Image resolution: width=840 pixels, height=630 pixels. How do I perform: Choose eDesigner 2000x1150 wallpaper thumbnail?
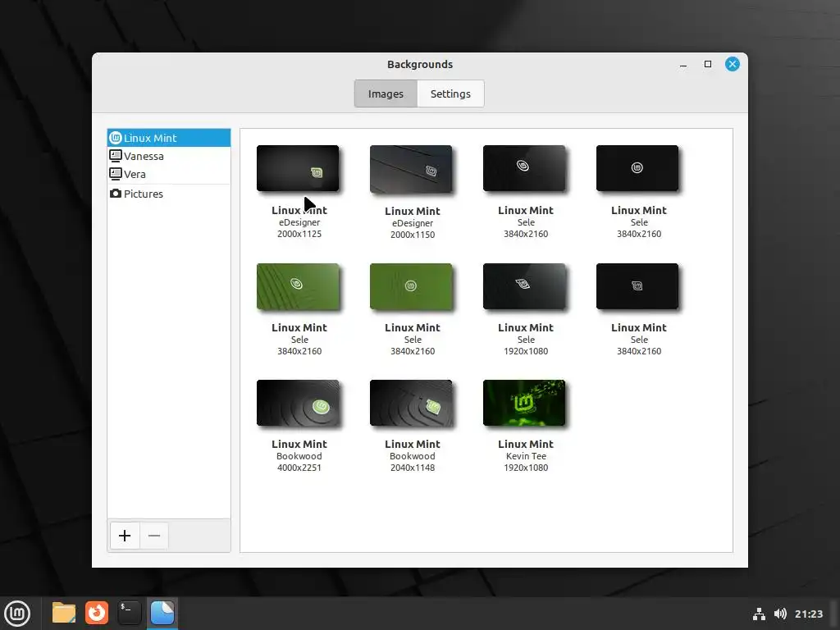click(411, 169)
